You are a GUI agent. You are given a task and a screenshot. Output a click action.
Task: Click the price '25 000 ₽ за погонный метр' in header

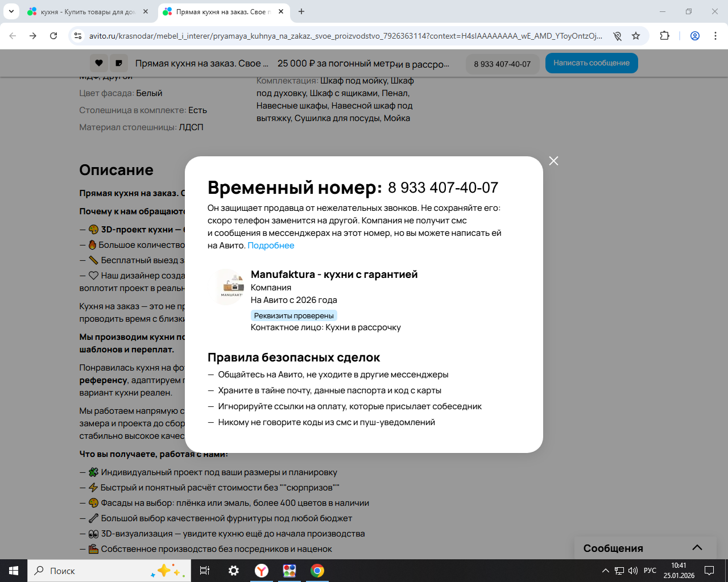coord(337,64)
